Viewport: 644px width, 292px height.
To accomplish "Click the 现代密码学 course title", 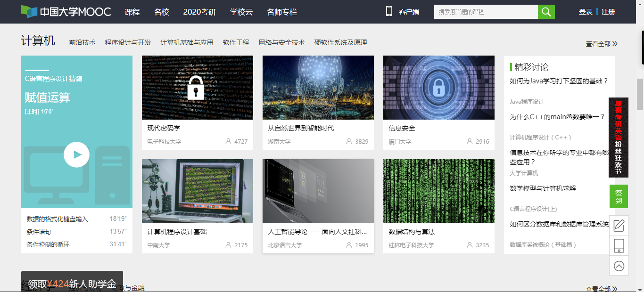I will [164, 128].
